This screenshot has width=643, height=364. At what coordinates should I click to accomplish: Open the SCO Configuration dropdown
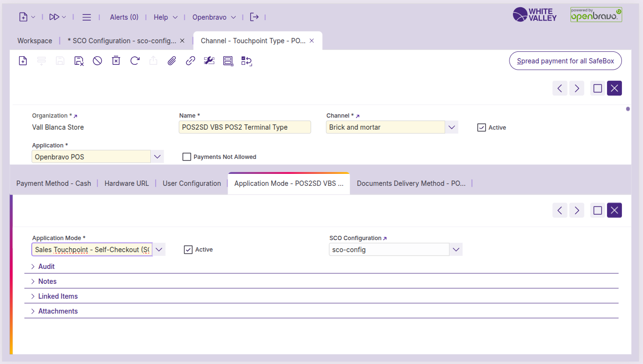[x=456, y=250]
